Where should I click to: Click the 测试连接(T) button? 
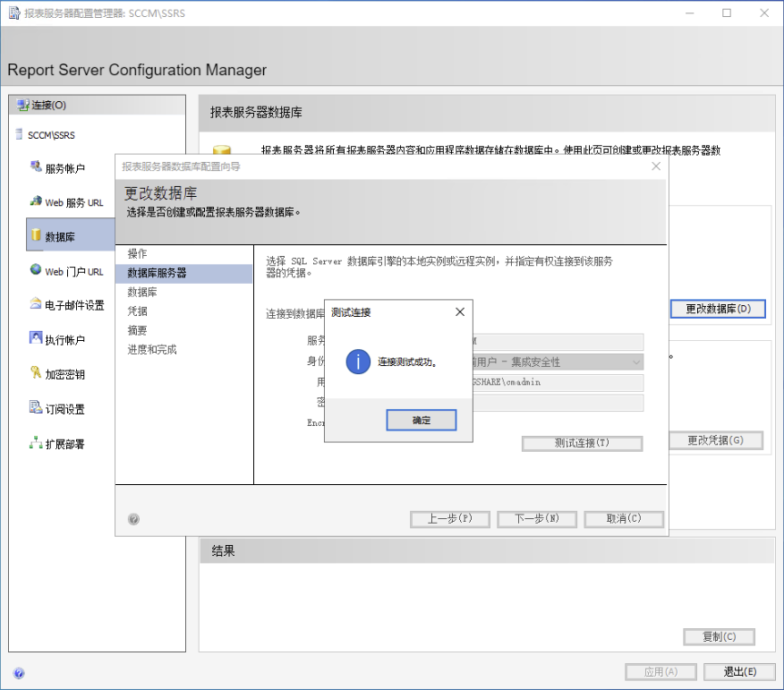pos(582,444)
